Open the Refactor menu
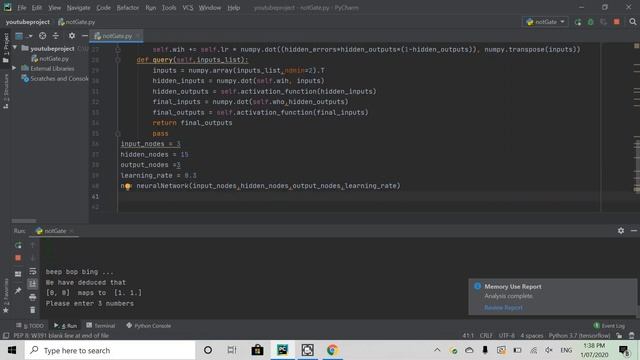 (128, 8)
